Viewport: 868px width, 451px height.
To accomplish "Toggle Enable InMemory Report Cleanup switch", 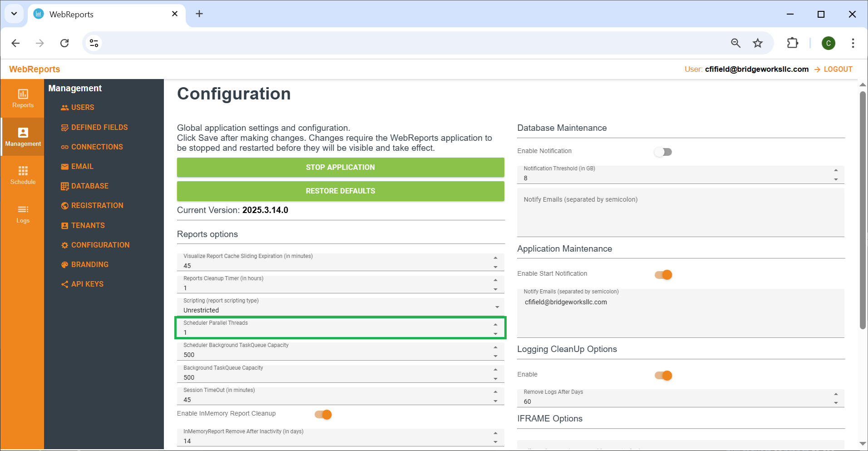I will coord(323,415).
